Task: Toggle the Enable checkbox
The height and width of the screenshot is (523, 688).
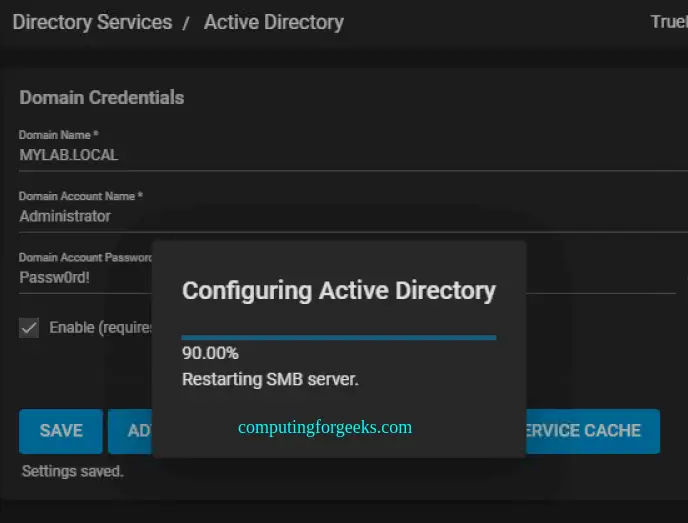Action: click(29, 328)
